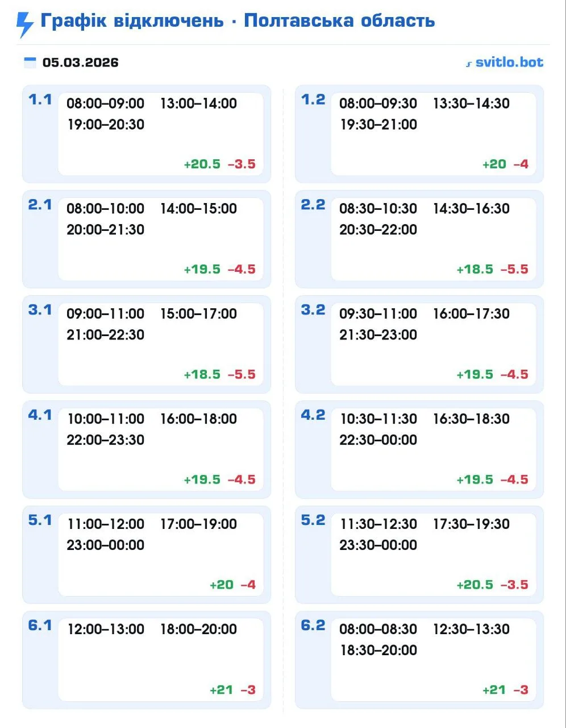Select the group 2.2 label
Screen dimensions: 566x728
click(313, 205)
